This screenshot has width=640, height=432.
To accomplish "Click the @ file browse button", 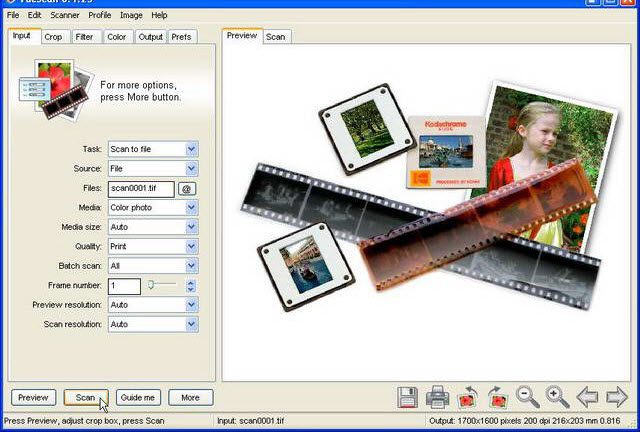I will [187, 189].
